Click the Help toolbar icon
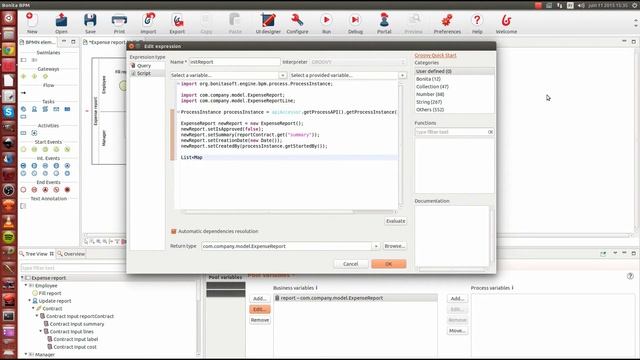The height and width of the screenshot is (360, 640). coord(477,23)
